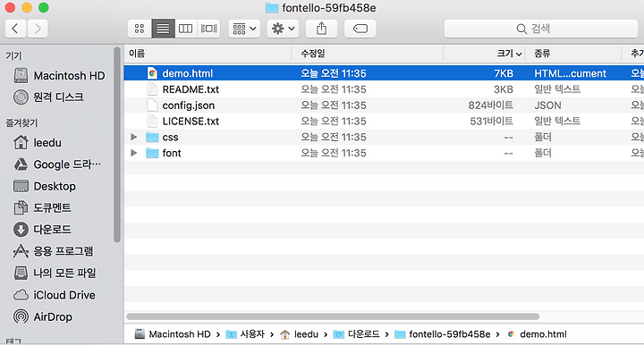Image resolution: width=644 pixels, height=345 pixels.
Task: Click the font folder icon
Action: [152, 153]
